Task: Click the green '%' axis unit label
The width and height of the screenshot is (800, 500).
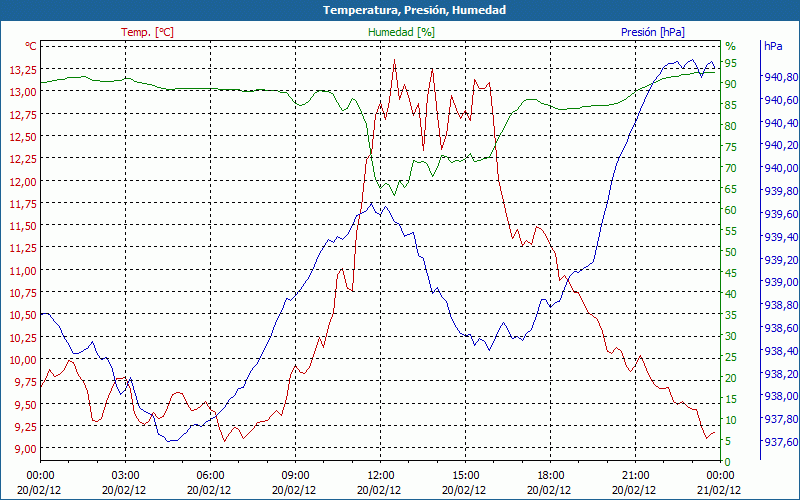Action: coord(731,46)
